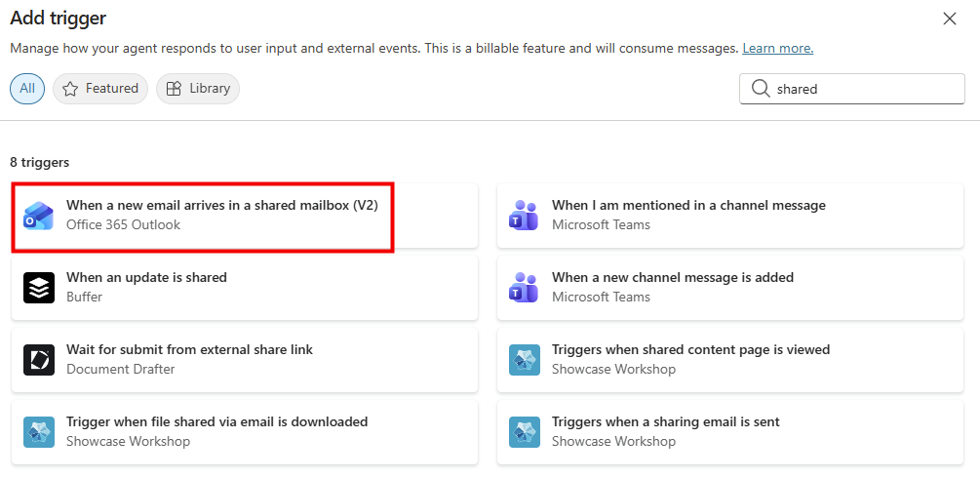980x478 pixels.
Task: Close the Add trigger dialog
Action: click(x=950, y=18)
